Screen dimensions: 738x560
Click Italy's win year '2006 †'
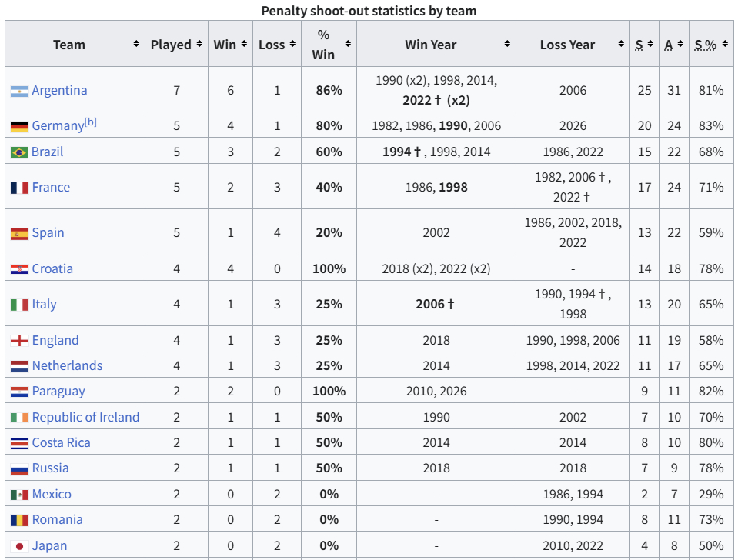coord(435,305)
